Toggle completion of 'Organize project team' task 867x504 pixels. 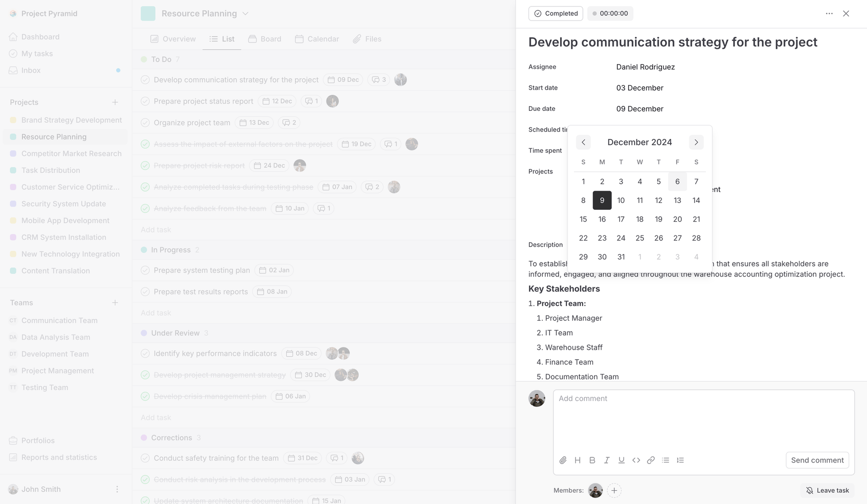[x=145, y=123]
